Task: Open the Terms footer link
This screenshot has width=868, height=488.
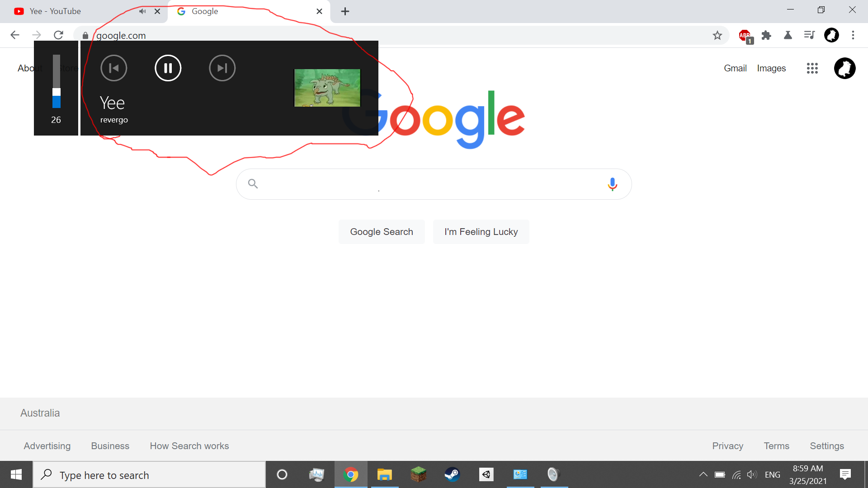Action: (x=776, y=446)
